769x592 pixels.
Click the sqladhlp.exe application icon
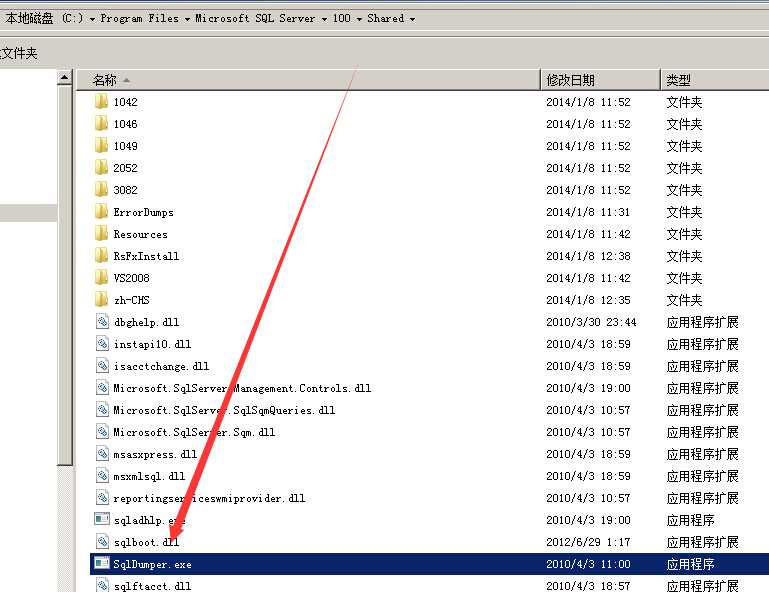pos(102,519)
